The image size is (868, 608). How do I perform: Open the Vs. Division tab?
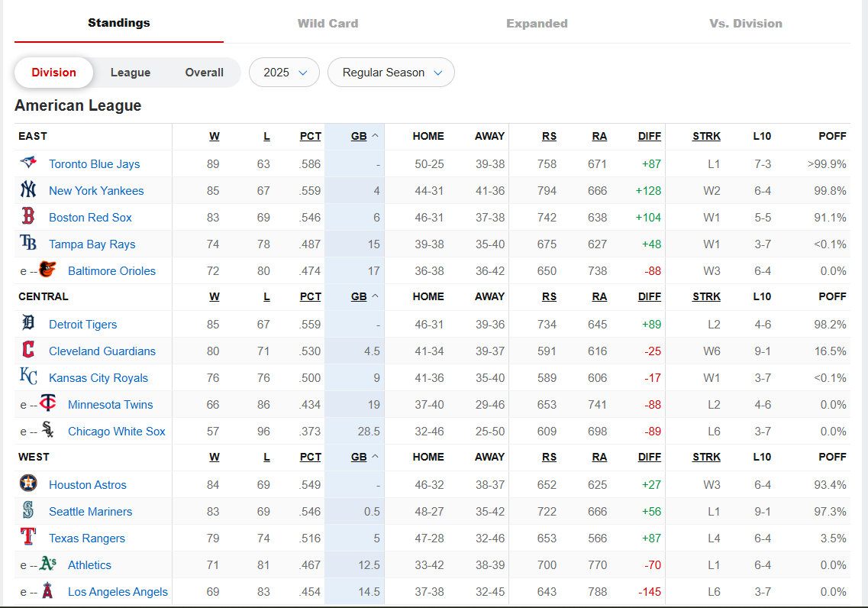(x=746, y=23)
